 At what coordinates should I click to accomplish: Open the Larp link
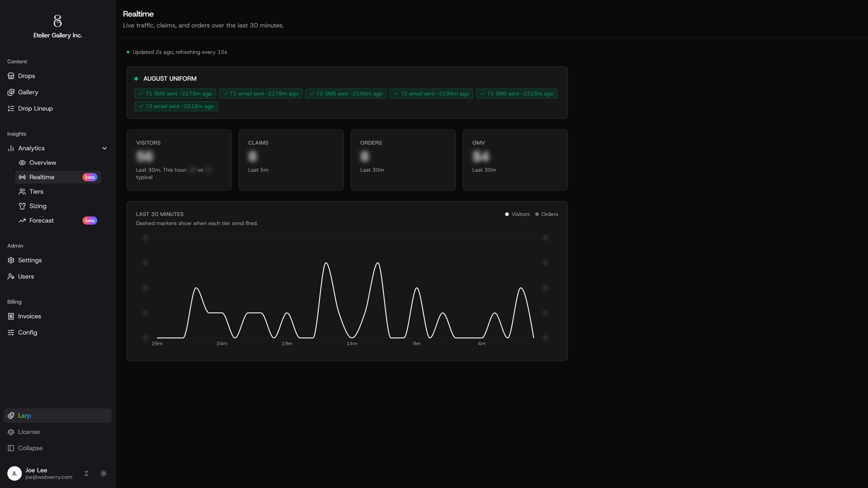coord(57,416)
